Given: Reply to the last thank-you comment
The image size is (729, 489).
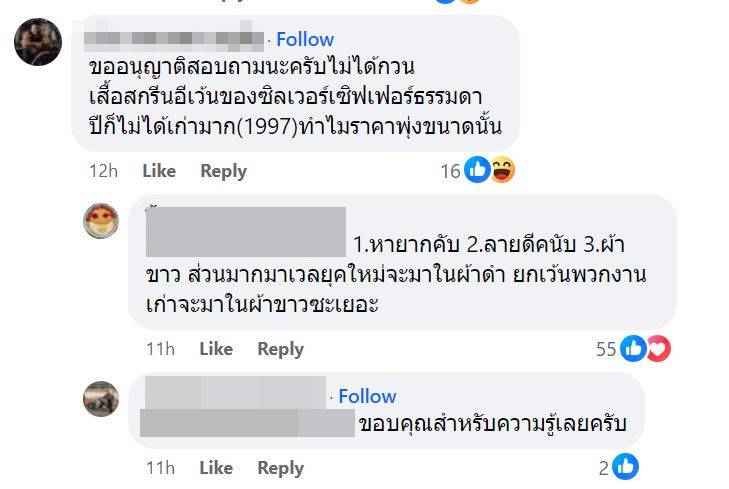Looking at the screenshot, I should [x=280, y=467].
